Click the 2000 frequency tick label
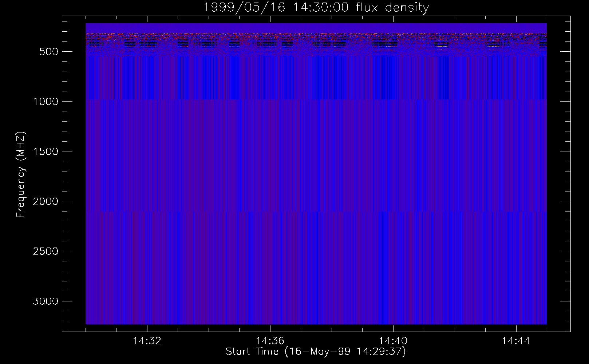589x364 pixels. tap(46, 201)
